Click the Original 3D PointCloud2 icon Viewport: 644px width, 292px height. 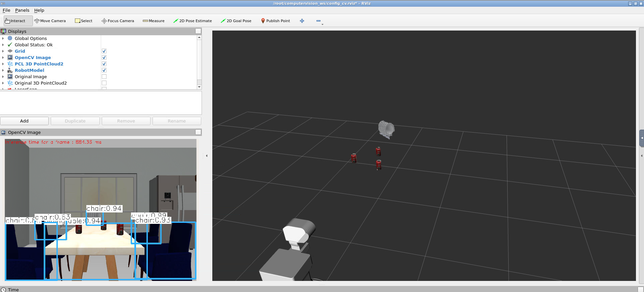point(10,83)
